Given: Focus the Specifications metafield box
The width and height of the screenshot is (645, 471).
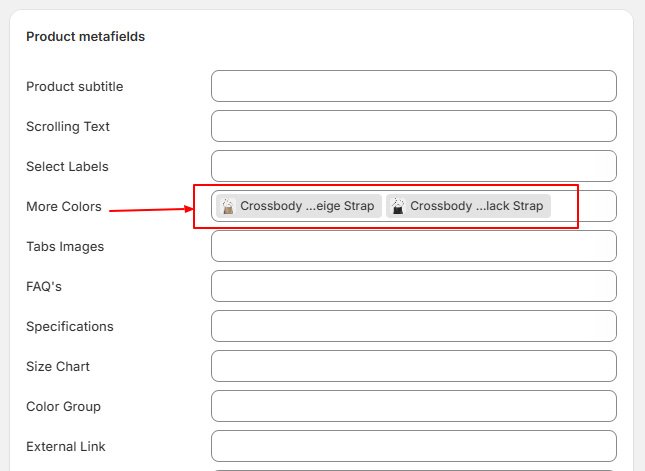Looking at the screenshot, I should coord(414,326).
